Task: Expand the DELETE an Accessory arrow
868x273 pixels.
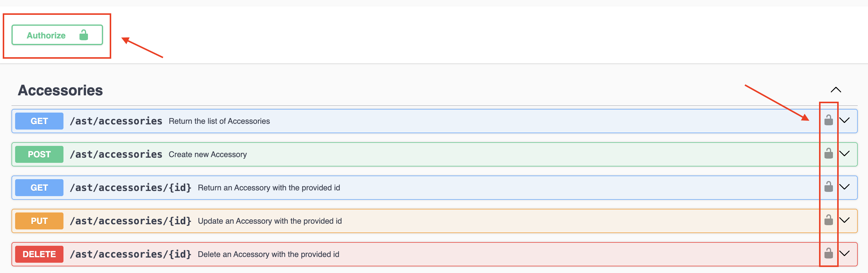Action: click(x=844, y=253)
